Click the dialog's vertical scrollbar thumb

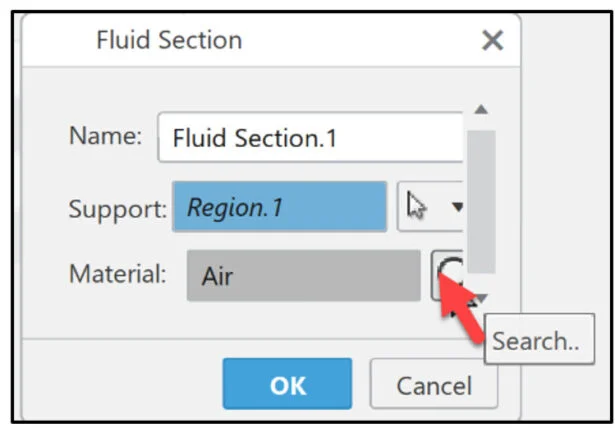coord(481,198)
